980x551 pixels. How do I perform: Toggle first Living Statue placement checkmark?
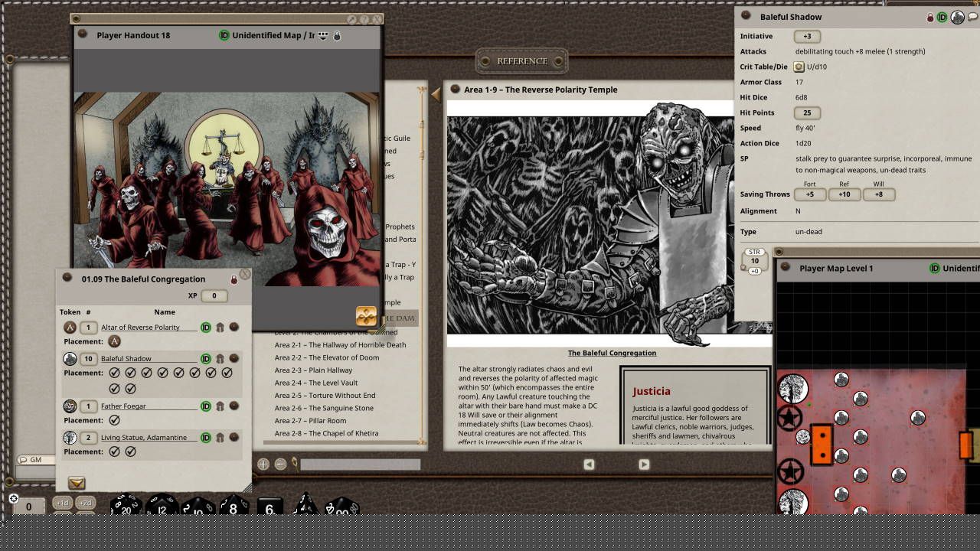click(114, 452)
